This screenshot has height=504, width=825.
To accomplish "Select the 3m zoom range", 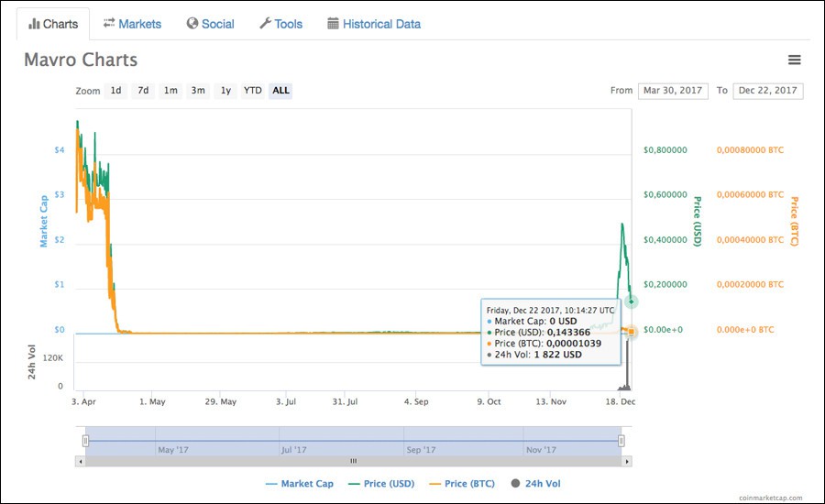I will (198, 91).
